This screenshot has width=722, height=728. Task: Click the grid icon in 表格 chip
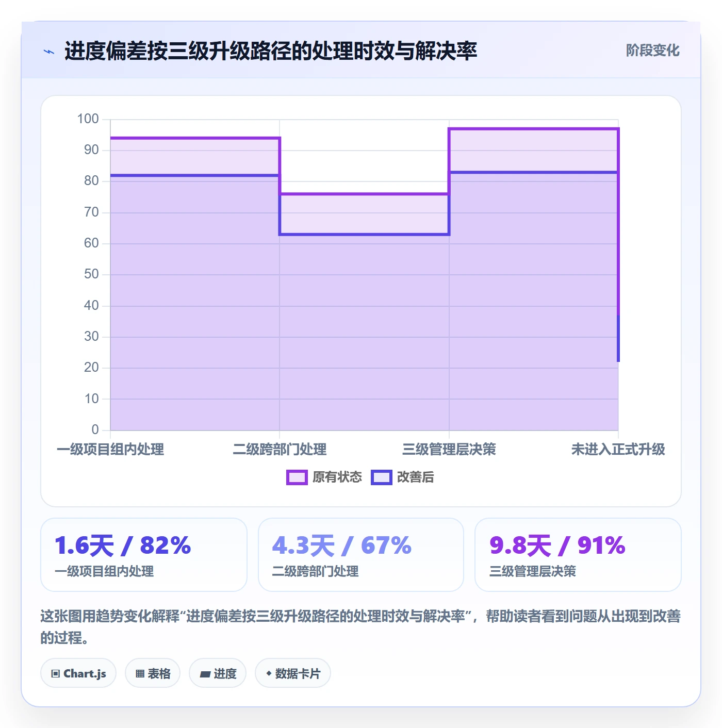click(x=140, y=673)
